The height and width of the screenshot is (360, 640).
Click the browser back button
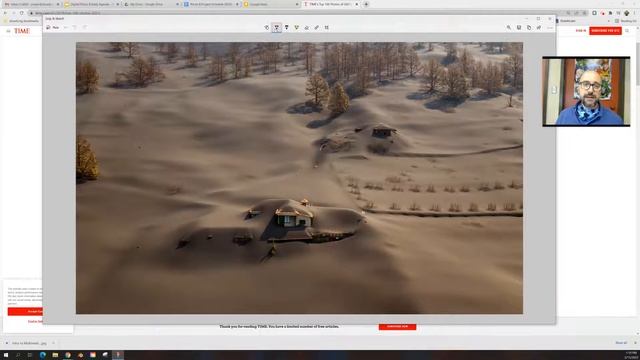click(x=5, y=13)
